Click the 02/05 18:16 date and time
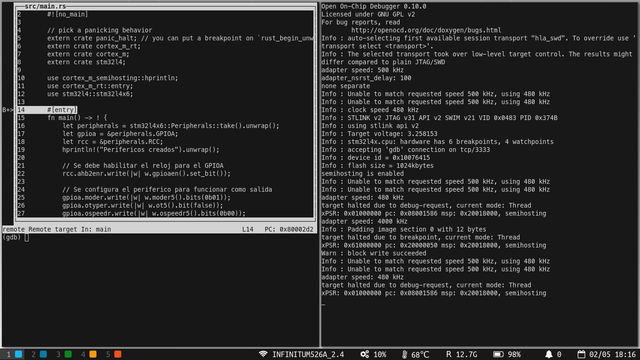 [x=612, y=354]
